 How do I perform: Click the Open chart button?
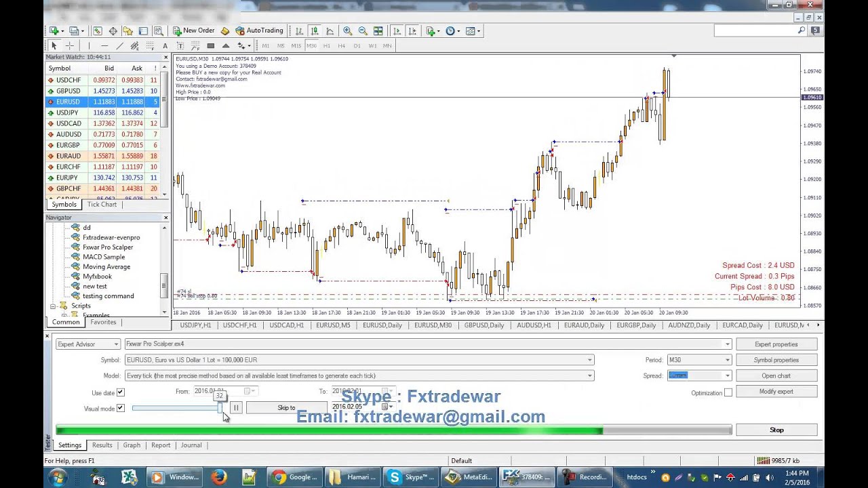[x=776, y=375]
